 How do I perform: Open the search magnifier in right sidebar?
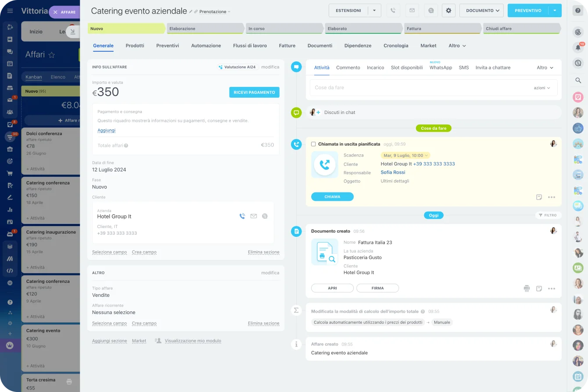tap(578, 80)
